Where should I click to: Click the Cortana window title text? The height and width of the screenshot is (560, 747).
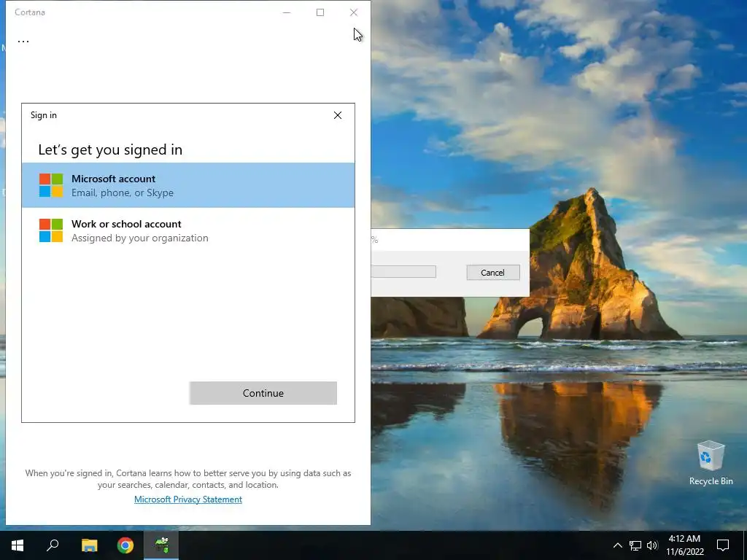point(29,12)
